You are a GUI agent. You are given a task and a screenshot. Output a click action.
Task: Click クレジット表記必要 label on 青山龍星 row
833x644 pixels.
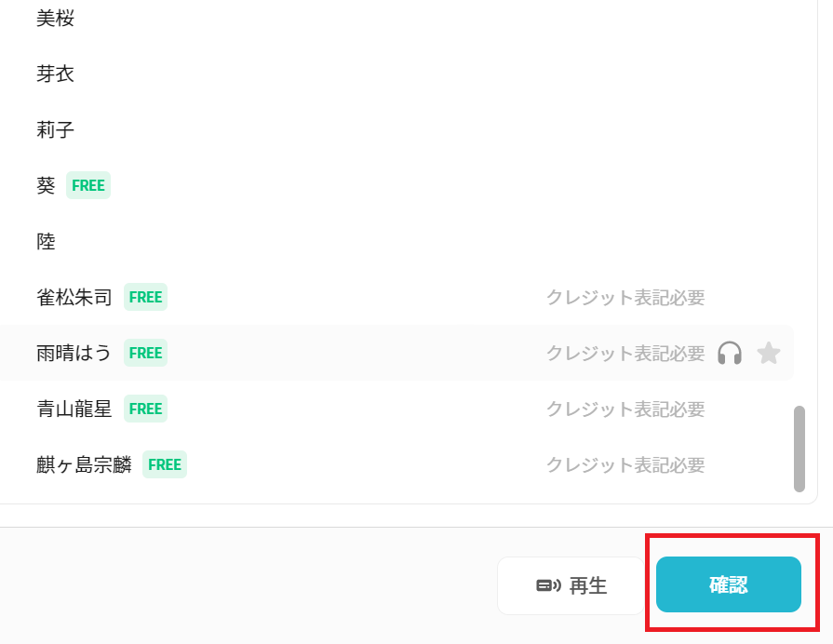(625, 409)
